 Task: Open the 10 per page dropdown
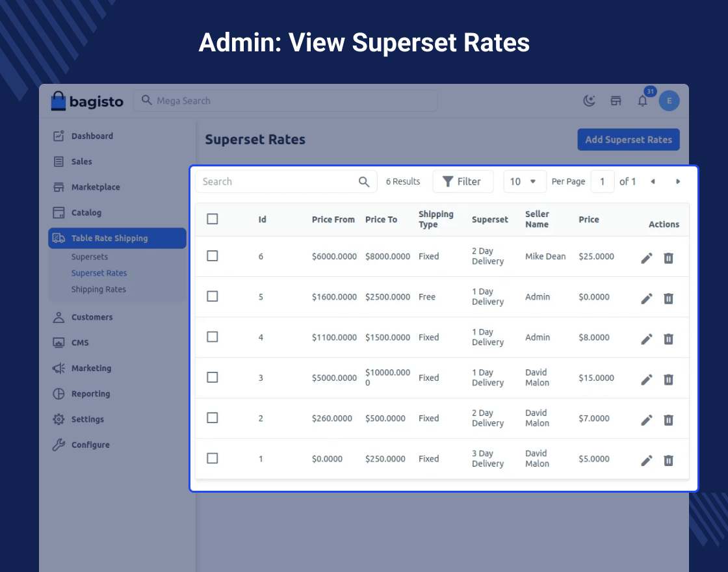(x=524, y=182)
